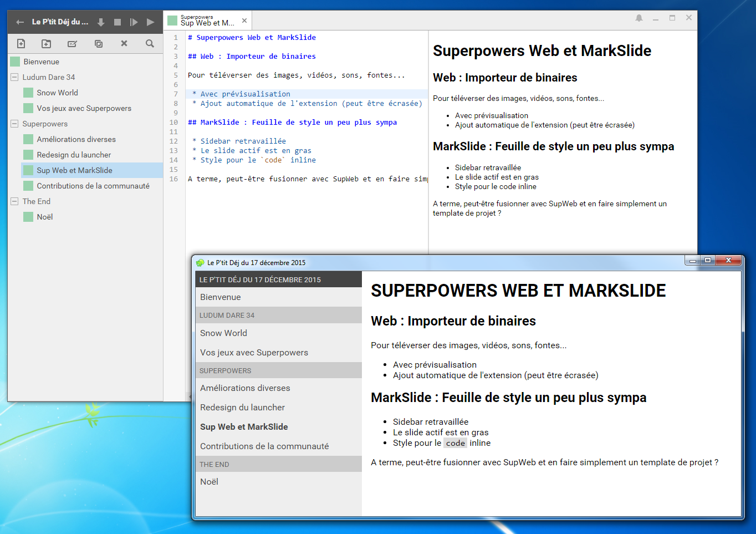Click the green icon beside Snow World
The image size is (756, 534).
(x=28, y=93)
